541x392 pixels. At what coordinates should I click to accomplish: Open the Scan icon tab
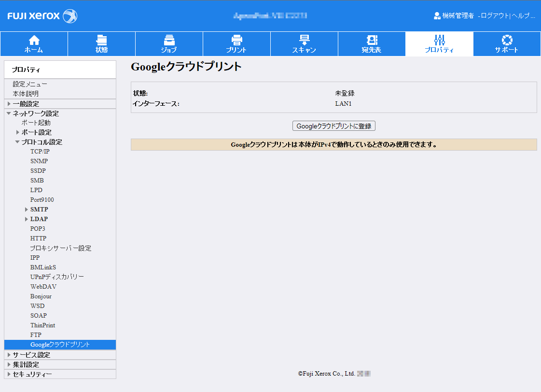304,40
